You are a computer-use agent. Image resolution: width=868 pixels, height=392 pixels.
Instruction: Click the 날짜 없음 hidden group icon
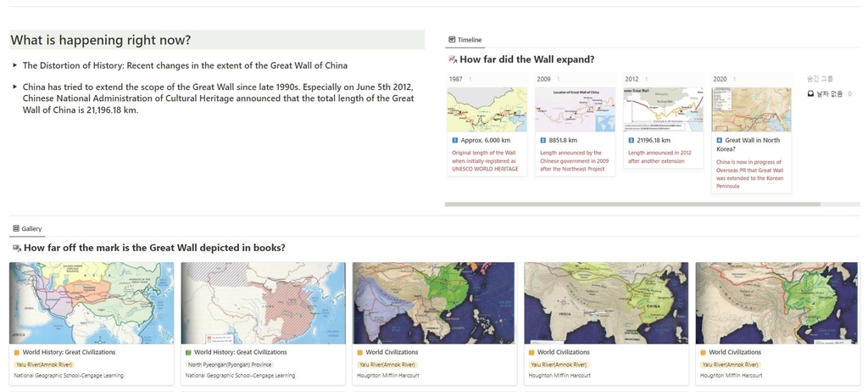click(810, 93)
